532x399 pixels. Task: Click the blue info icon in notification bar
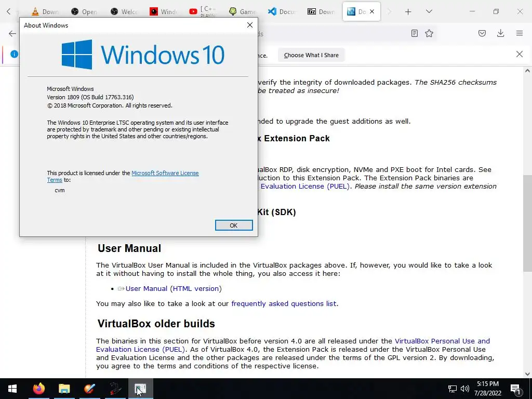tap(14, 54)
